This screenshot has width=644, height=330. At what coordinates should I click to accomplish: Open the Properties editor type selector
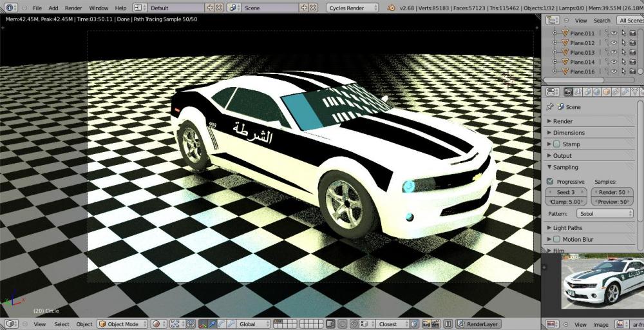pyautogui.click(x=553, y=92)
